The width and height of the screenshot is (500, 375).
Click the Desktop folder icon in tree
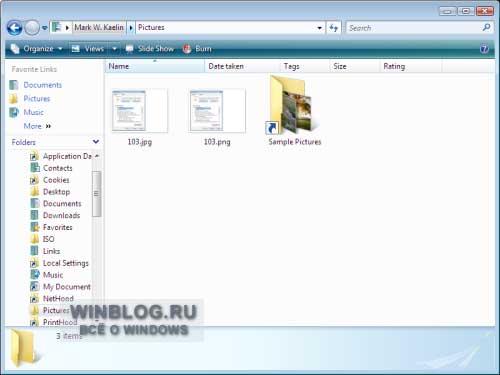[35, 191]
